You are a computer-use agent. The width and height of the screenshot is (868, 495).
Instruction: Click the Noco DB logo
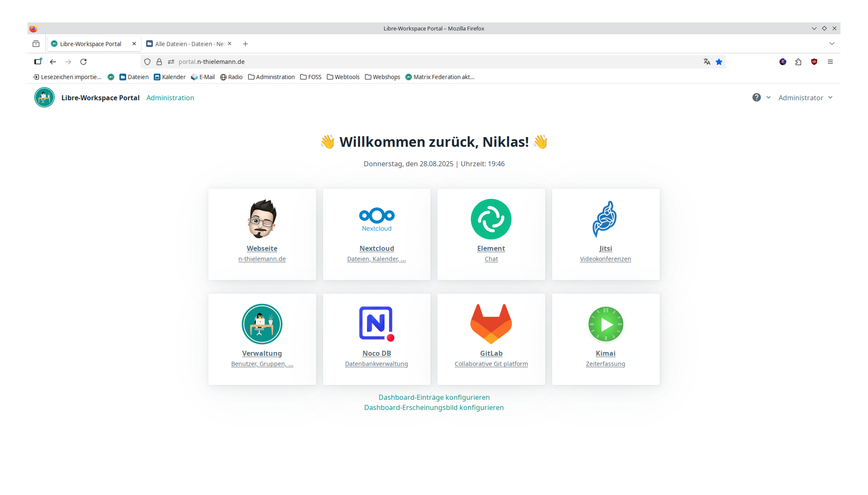click(x=376, y=324)
